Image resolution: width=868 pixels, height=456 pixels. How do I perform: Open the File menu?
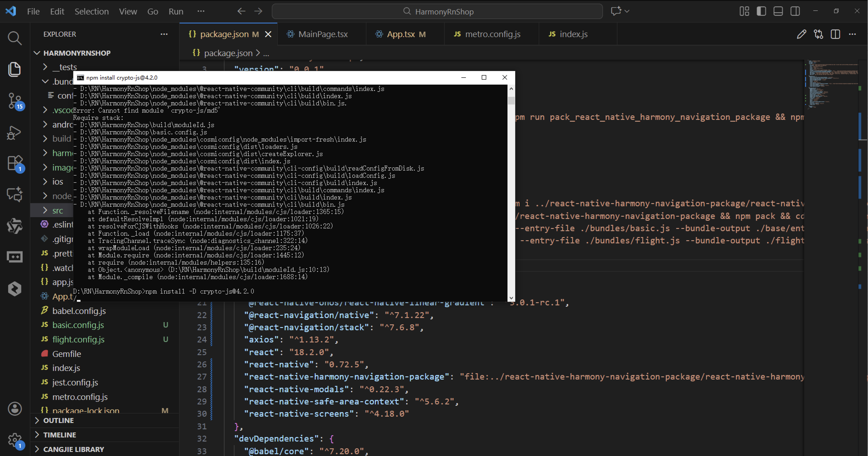click(x=33, y=11)
